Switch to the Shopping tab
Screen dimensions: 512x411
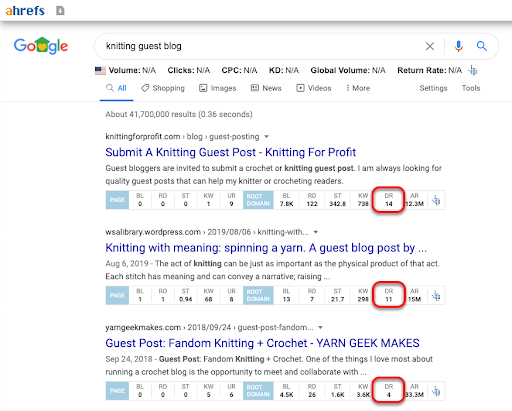(163, 88)
